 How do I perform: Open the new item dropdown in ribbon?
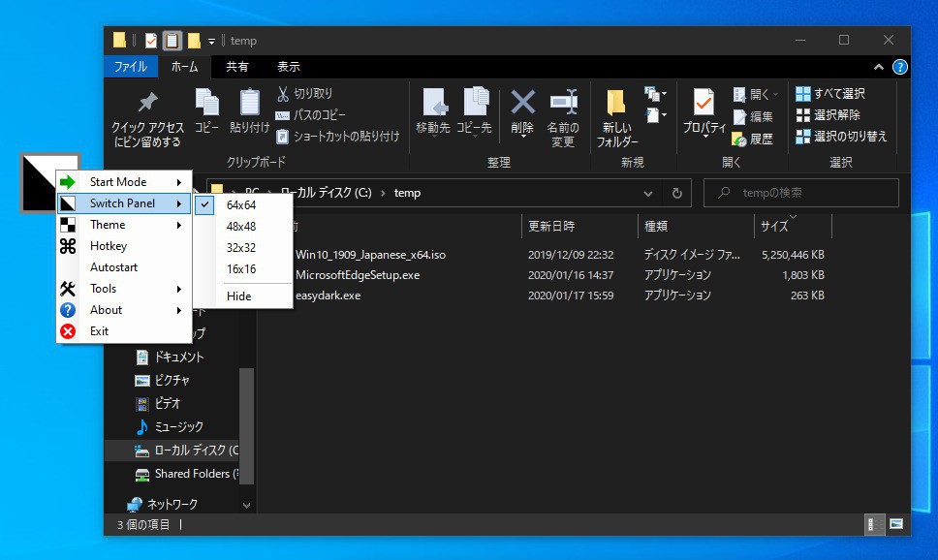pos(656,94)
